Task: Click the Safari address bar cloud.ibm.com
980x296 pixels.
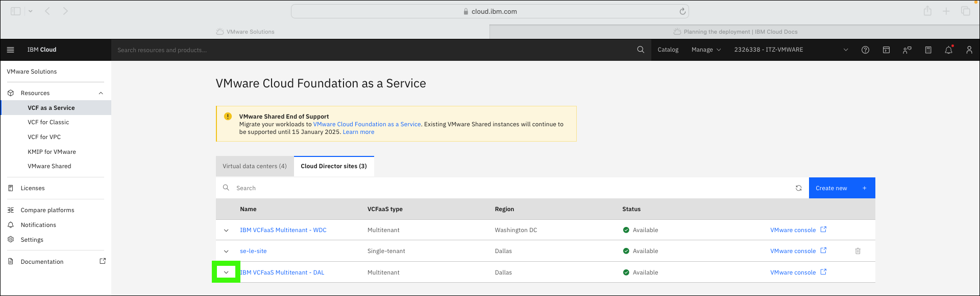Action: tap(489, 11)
